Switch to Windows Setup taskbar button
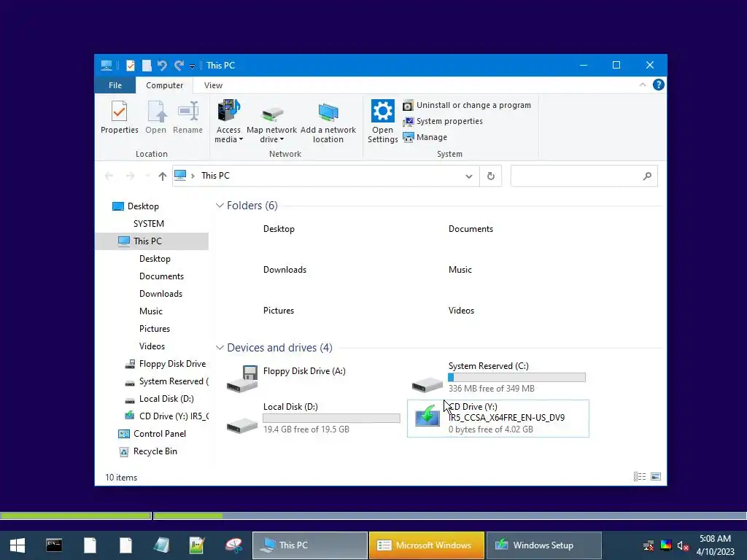Image resolution: width=747 pixels, height=560 pixels. coord(544,545)
